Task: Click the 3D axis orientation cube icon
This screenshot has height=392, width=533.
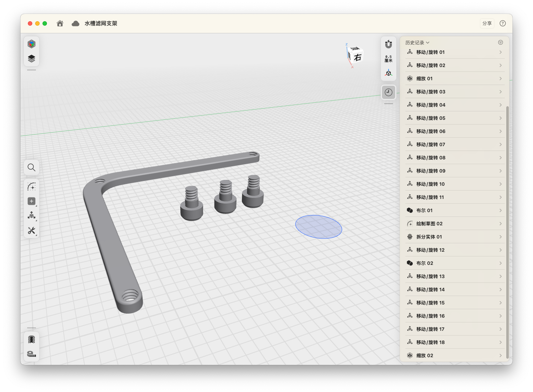Action: pyautogui.click(x=389, y=73)
